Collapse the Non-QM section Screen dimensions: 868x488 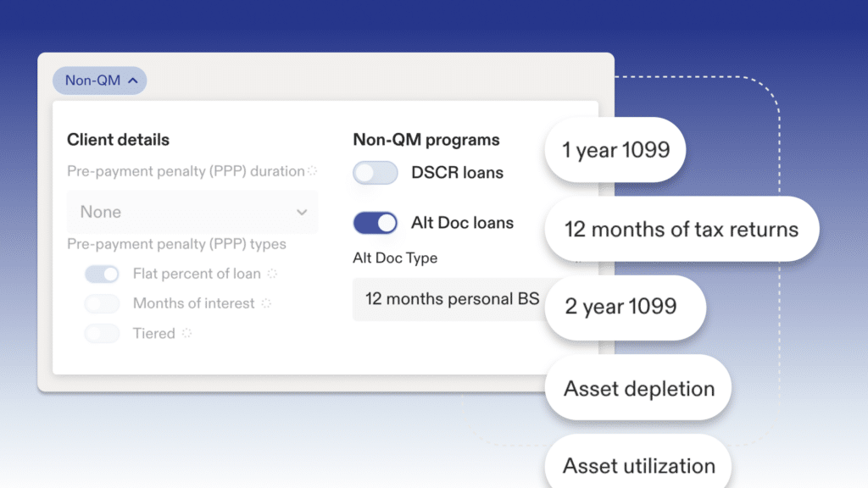100,80
